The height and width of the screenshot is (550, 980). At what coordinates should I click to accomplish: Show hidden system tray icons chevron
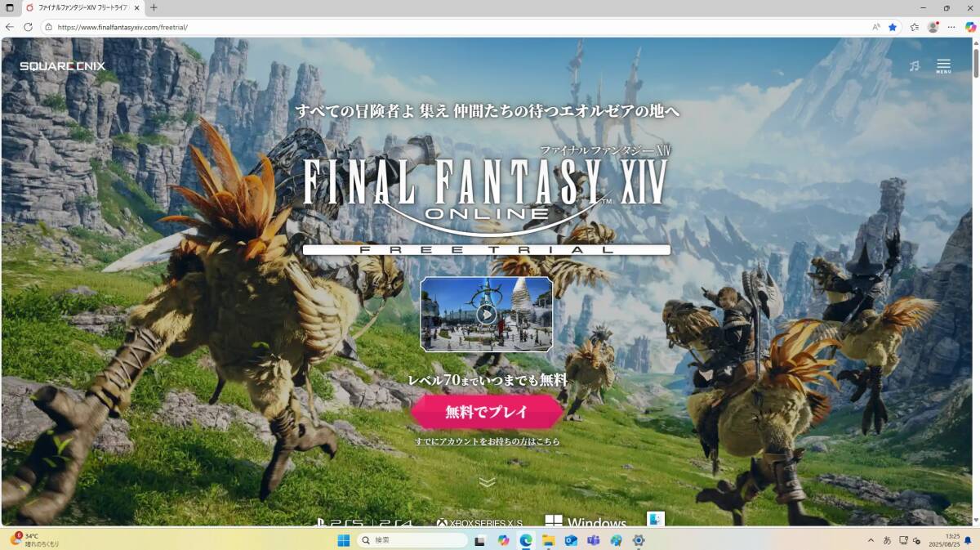coord(871,540)
